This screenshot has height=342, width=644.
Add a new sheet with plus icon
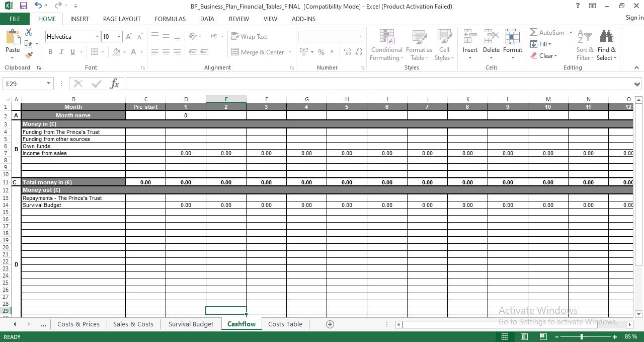[330, 324]
